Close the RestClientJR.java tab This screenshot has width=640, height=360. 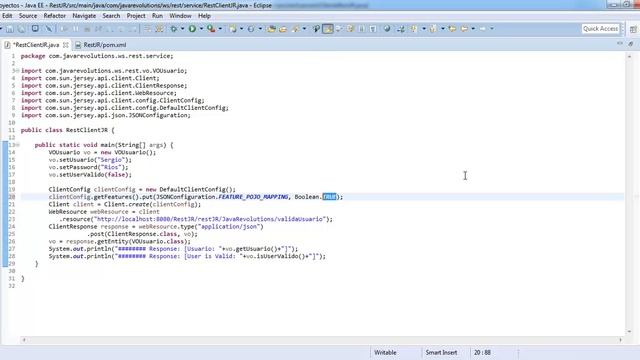click(66, 45)
